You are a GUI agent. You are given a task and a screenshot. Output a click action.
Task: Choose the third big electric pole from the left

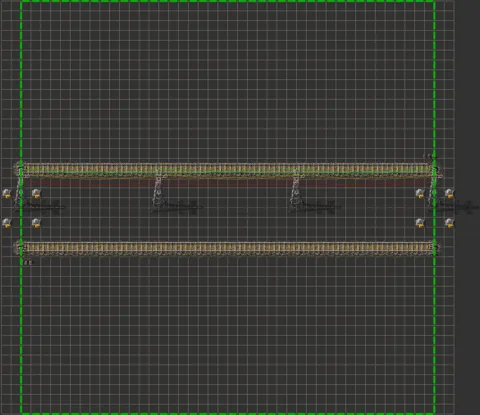[296, 193]
